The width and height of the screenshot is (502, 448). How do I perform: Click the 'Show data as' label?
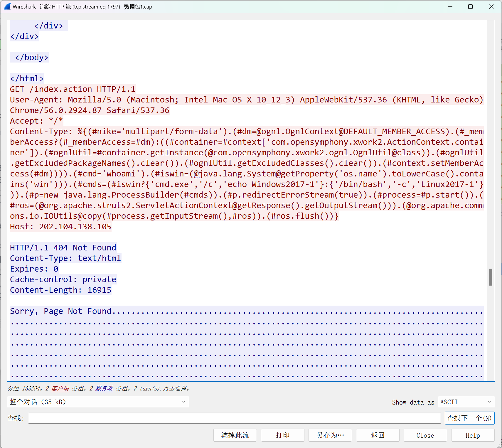(413, 402)
